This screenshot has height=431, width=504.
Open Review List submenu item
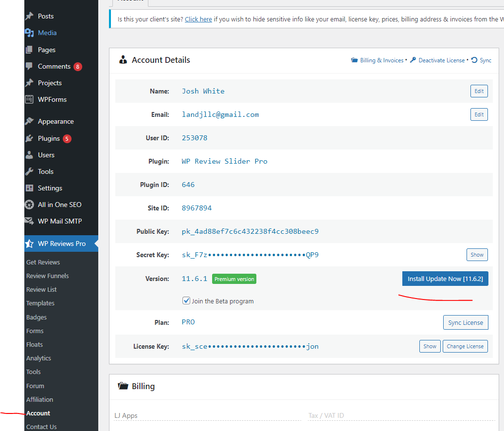[x=41, y=289]
